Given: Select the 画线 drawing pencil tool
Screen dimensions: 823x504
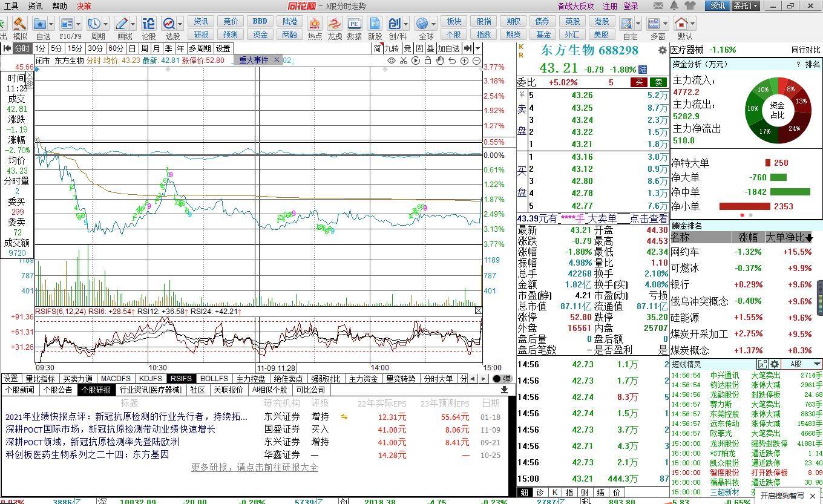Looking at the screenshot, I should (x=121, y=24).
